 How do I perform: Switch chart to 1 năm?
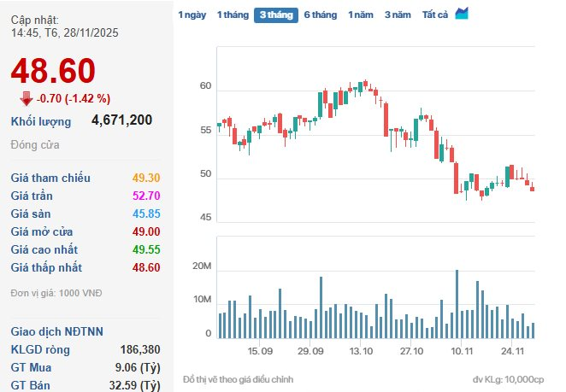coord(361,15)
